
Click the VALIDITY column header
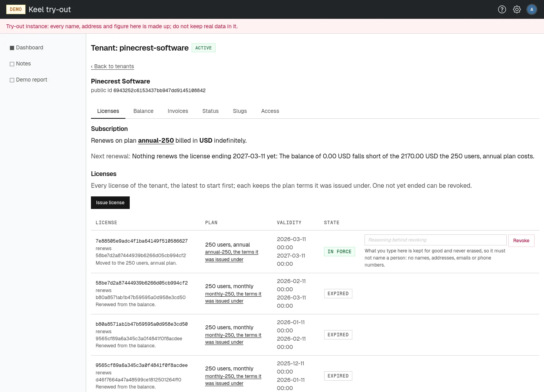click(x=289, y=223)
